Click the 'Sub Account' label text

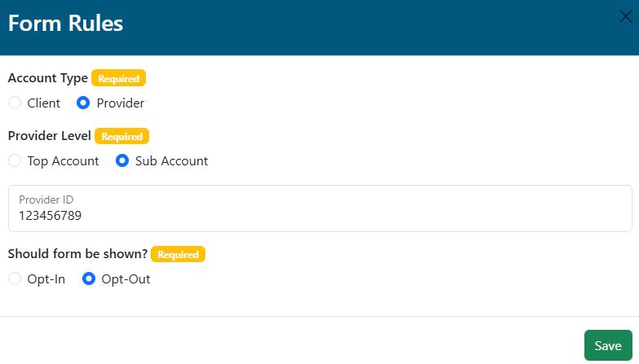pos(171,161)
